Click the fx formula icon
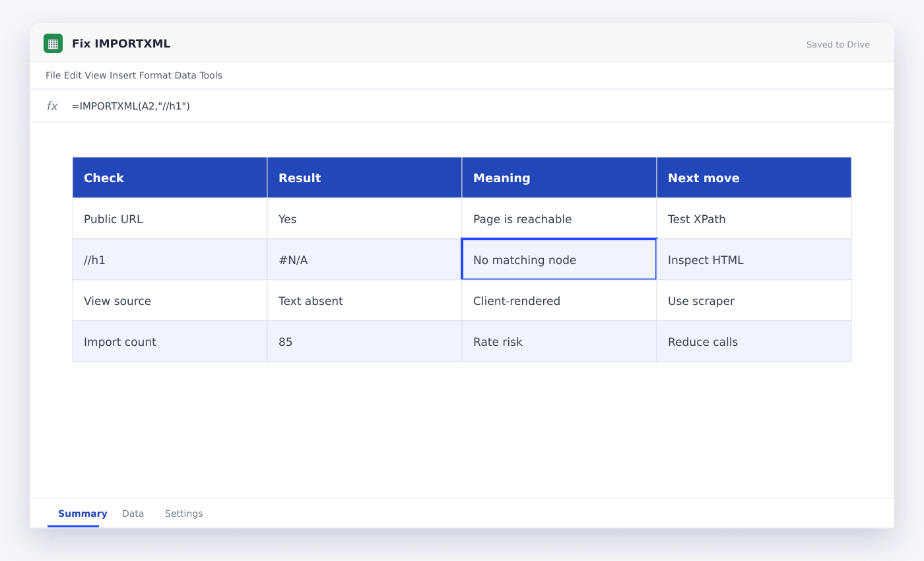This screenshot has height=561, width=924. pyautogui.click(x=52, y=106)
